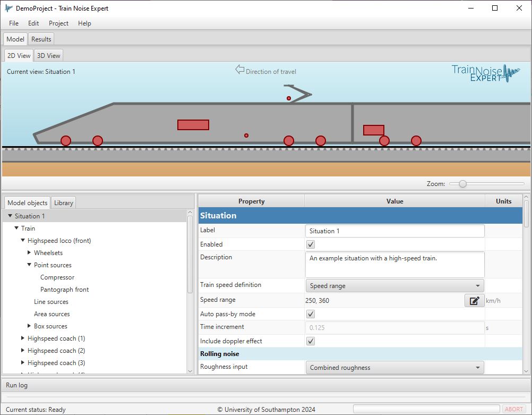Click the Train Noise Expert logo
Image resolution: width=532 pixels, height=415 pixels.
point(485,73)
